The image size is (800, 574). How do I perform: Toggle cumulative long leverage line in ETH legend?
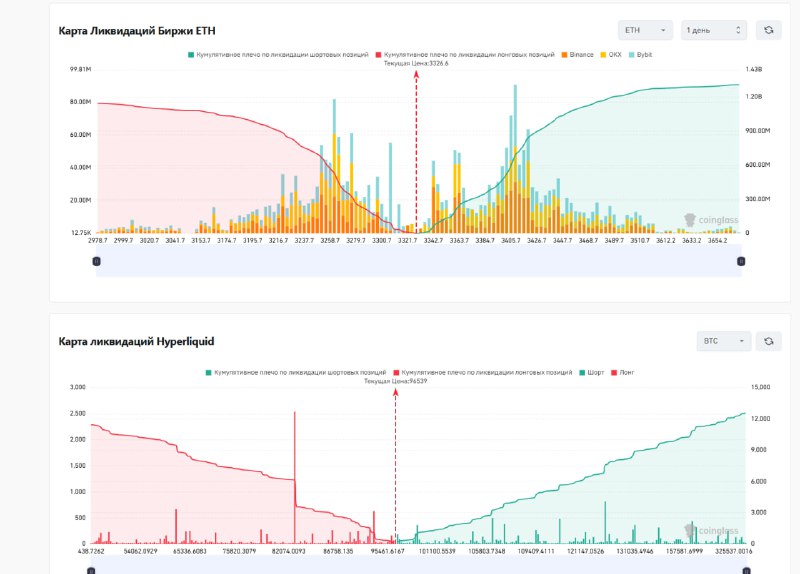(465, 54)
